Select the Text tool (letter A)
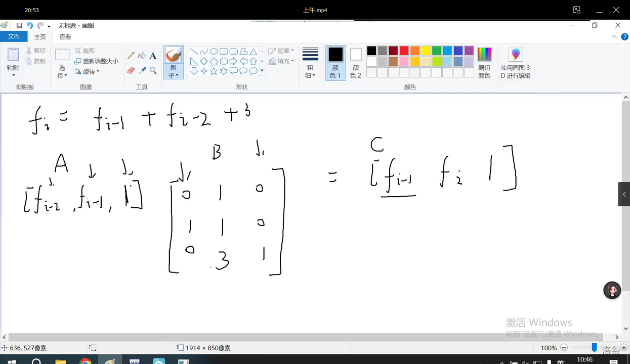Viewport: 630px width, 364px height. pos(153,56)
